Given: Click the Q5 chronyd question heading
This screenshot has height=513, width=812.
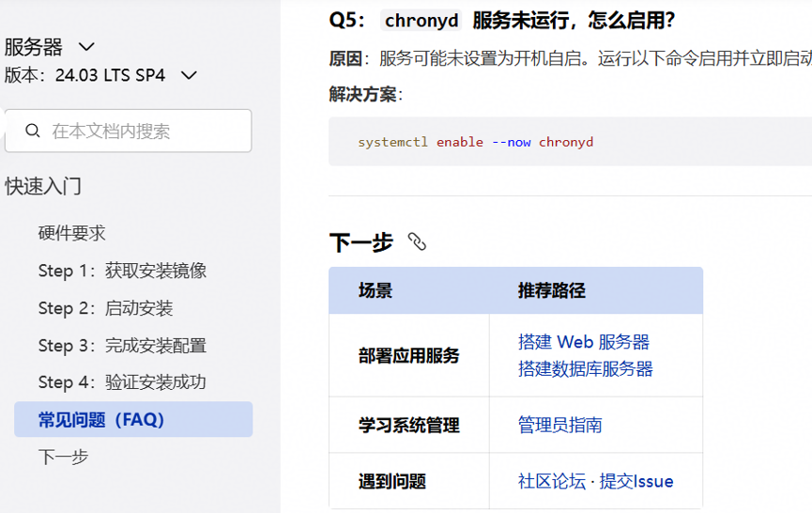Looking at the screenshot, I should [502, 21].
